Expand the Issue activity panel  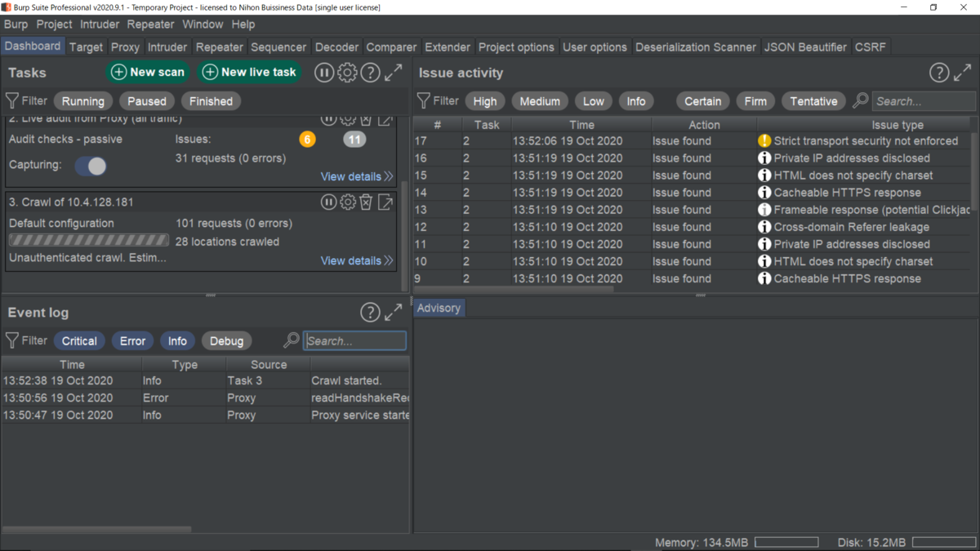click(x=963, y=73)
